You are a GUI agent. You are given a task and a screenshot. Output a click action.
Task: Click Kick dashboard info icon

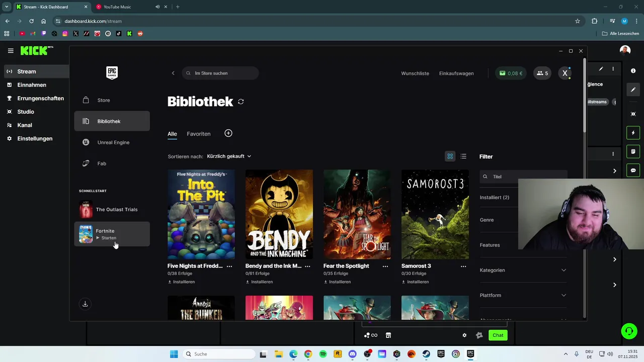633,71
